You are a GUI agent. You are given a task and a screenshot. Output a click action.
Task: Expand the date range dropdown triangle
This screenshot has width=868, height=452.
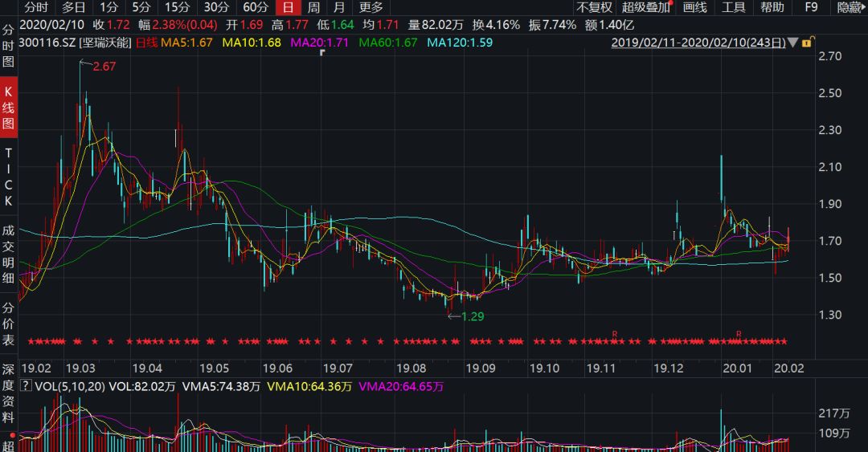[793, 43]
